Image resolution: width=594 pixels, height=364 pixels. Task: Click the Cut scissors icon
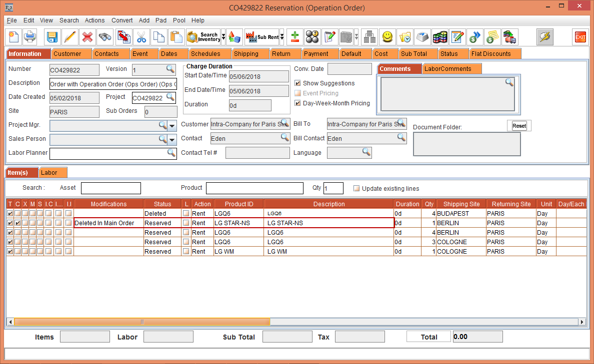pyautogui.click(x=141, y=37)
